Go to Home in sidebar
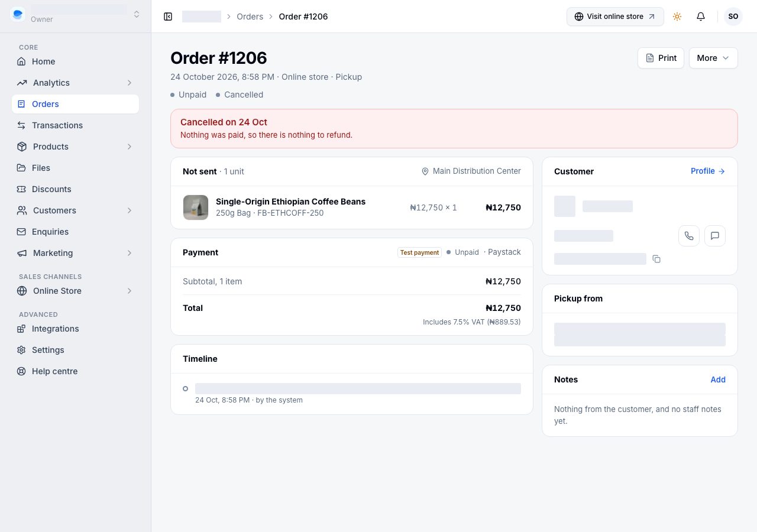The image size is (757, 532). [x=75, y=61]
